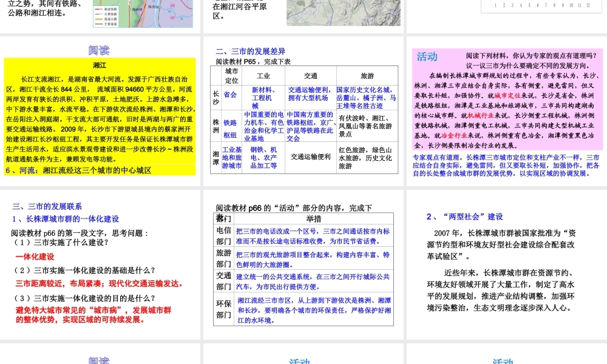Select the blue answer starting 专家观点有道理
Viewport: 607px width, 364px height.
[x=506, y=166]
